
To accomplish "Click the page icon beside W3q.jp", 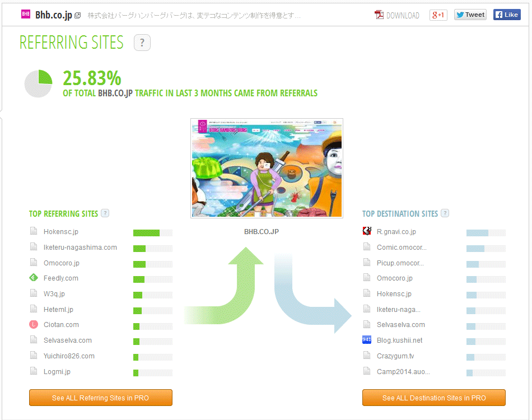I will tap(34, 293).
